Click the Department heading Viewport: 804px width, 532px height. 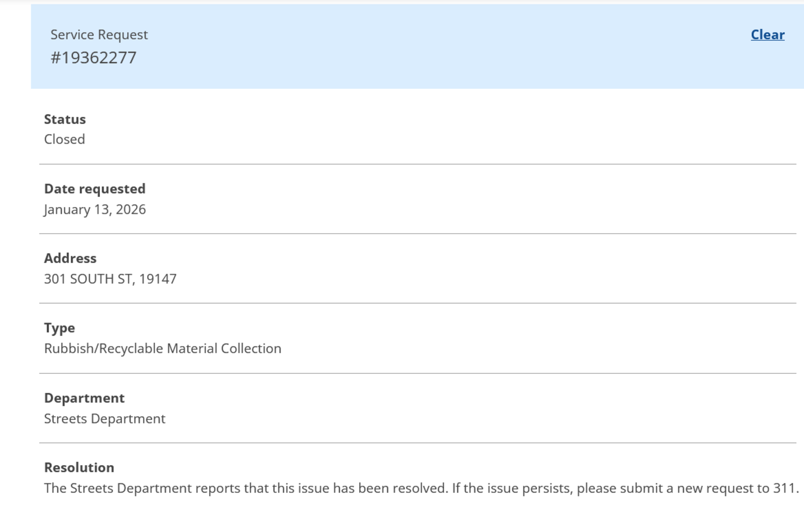pos(84,398)
